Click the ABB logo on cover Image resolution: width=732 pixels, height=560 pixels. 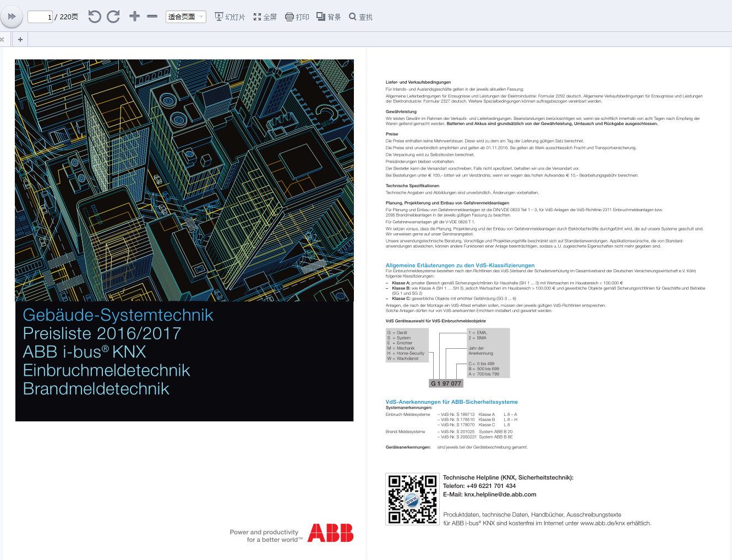click(330, 533)
